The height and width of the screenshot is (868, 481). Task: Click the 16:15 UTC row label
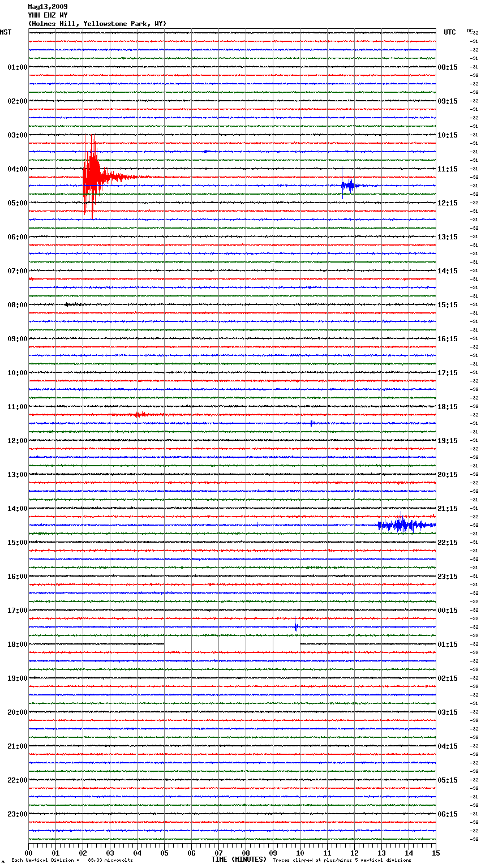(448, 339)
